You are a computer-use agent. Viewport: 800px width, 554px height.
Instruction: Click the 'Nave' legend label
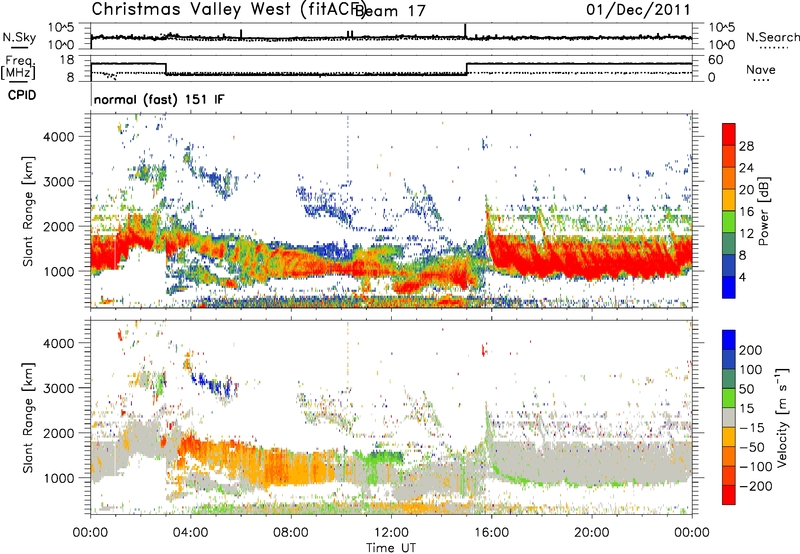761,69
